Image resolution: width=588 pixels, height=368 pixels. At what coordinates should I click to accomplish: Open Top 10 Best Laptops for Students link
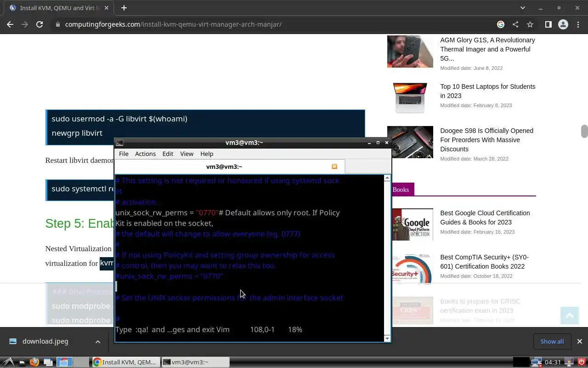coord(487,91)
